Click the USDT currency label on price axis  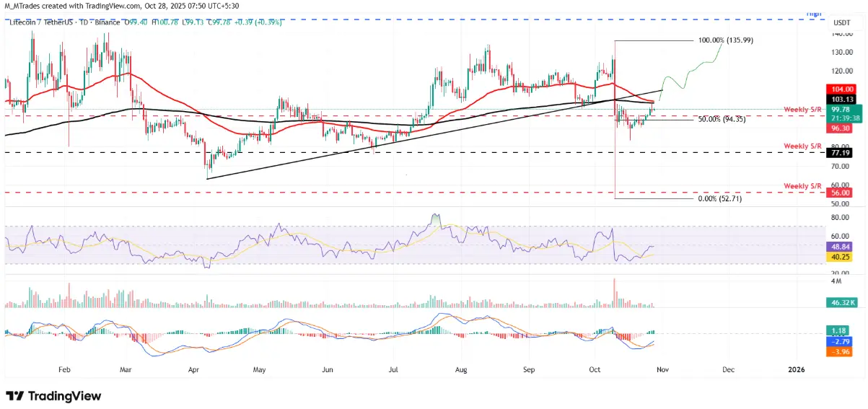coord(841,22)
